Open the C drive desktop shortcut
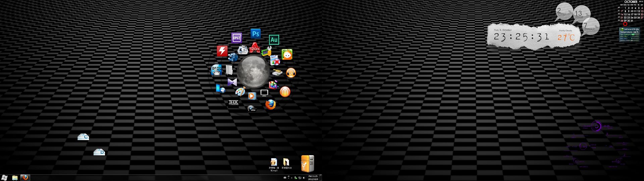644x181 pixels. [83, 137]
